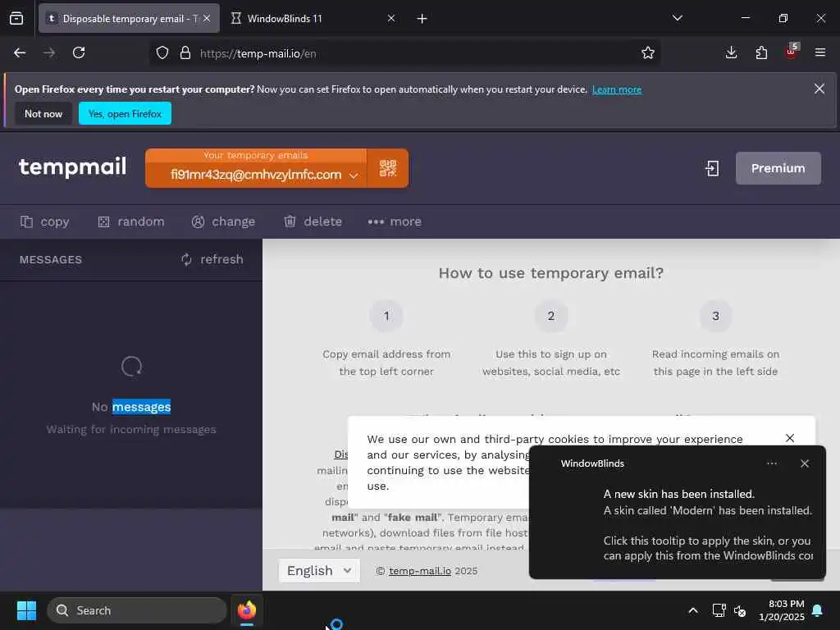Open the Premium button
This screenshot has height=630, width=840.
click(x=778, y=168)
